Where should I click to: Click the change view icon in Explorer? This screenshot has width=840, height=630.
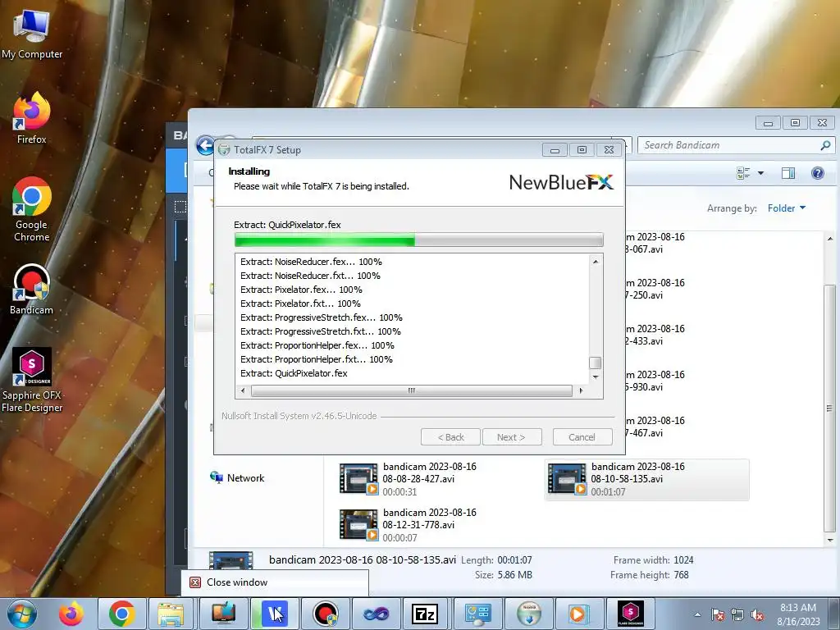click(x=743, y=173)
